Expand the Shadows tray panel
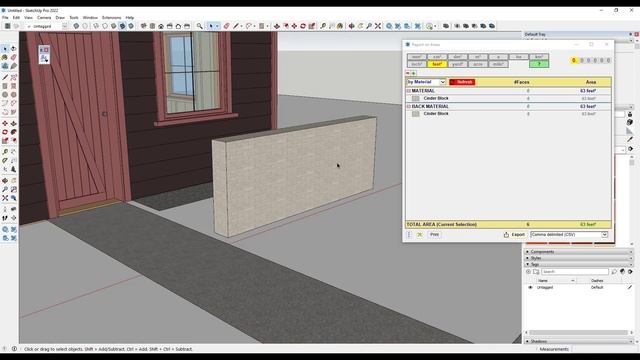 [x=578, y=341]
